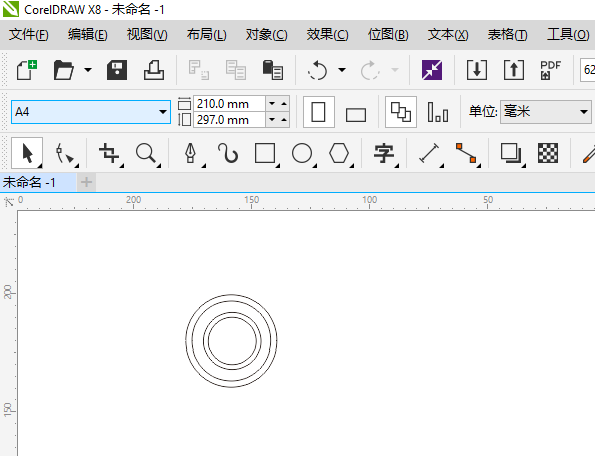Image resolution: width=595 pixels, height=456 pixels.
Task: Click the Import button
Action: (477, 70)
